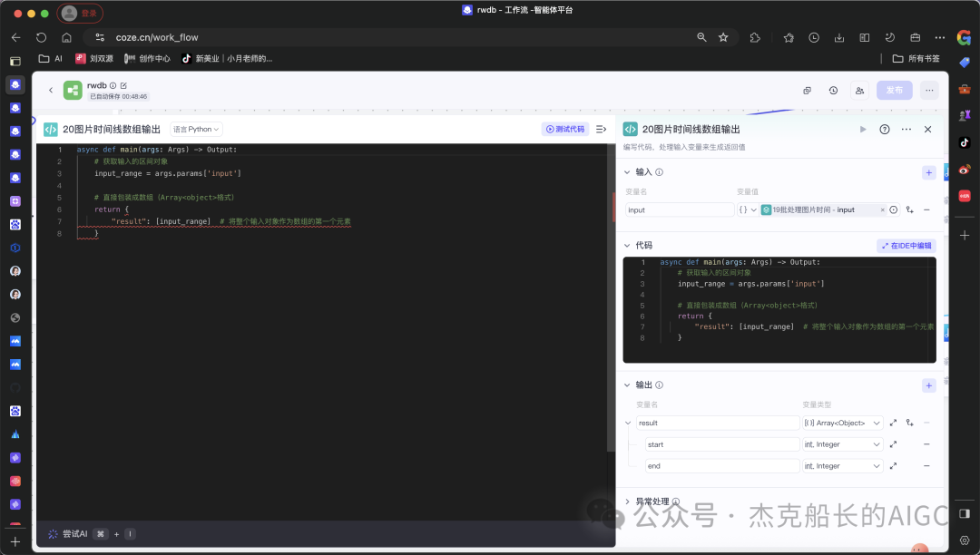Open the input value type braces dropdown
The height and width of the screenshot is (555, 980).
tap(748, 209)
